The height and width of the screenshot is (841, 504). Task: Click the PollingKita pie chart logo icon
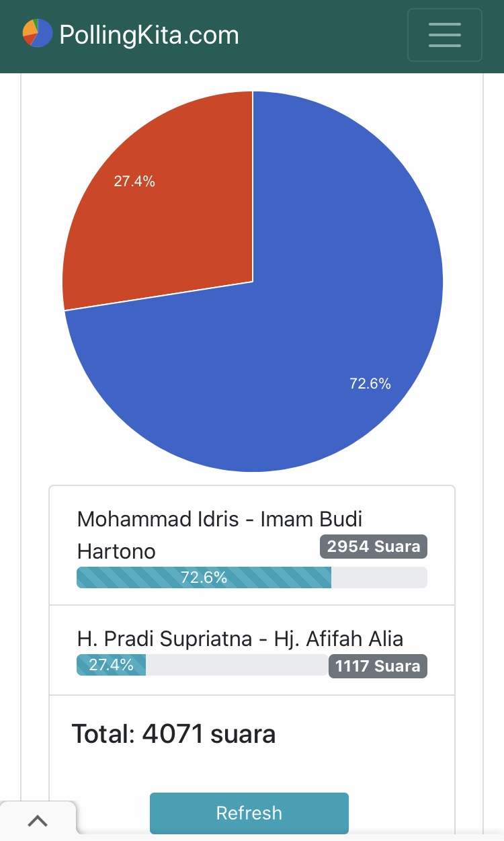click(37, 33)
